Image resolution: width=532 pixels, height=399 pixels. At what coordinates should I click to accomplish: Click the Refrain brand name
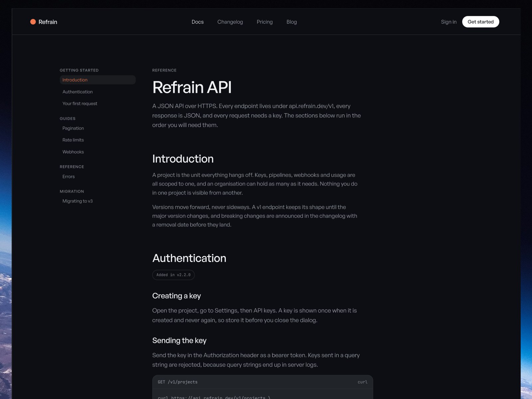[48, 22]
